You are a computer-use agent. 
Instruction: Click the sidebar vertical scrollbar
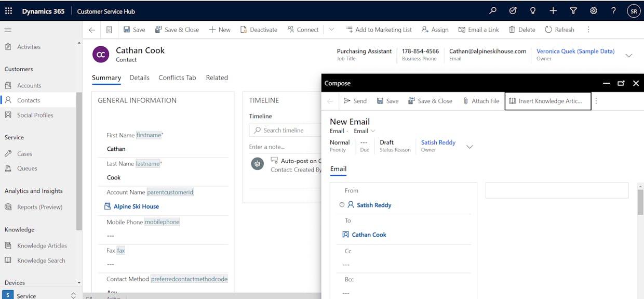coord(79,161)
